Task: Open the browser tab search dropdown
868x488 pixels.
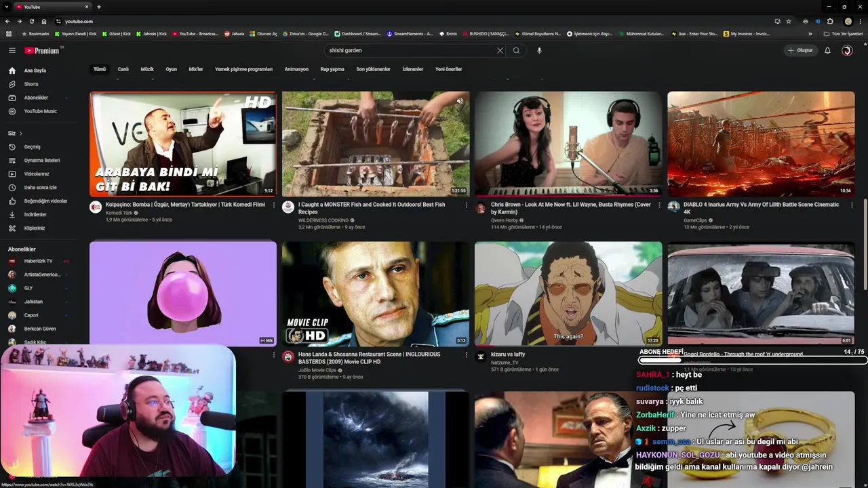Action: [x=7, y=7]
